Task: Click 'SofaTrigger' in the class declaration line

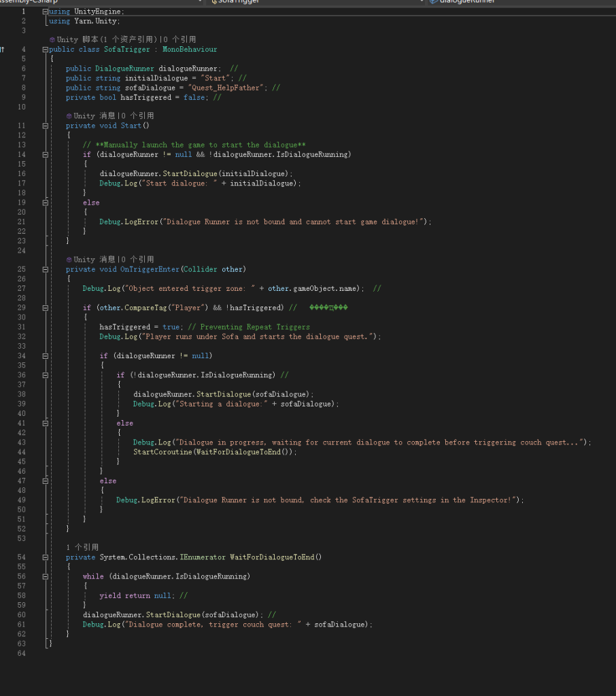Action: (x=127, y=49)
